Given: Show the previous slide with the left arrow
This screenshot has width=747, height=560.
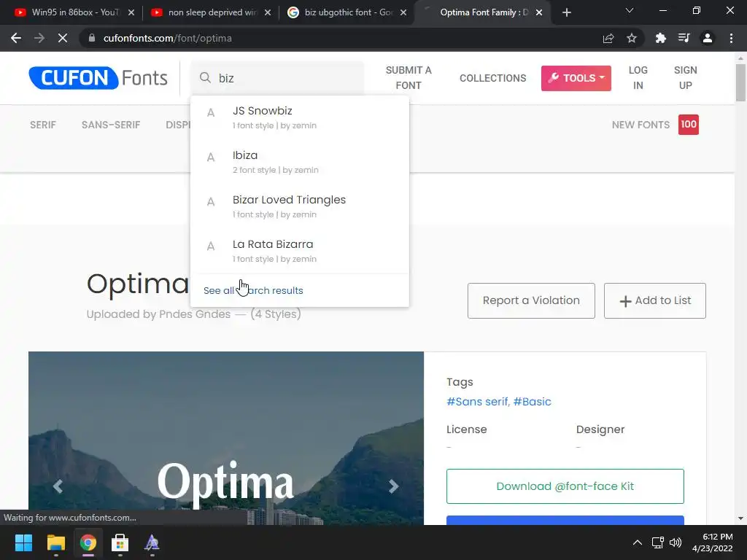Looking at the screenshot, I should pos(58,486).
